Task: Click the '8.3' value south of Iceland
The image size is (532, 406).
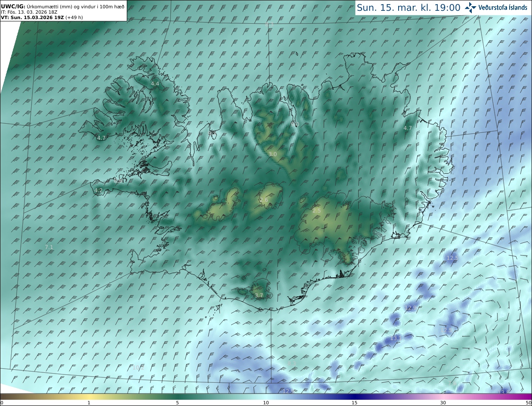Action: coord(292,364)
